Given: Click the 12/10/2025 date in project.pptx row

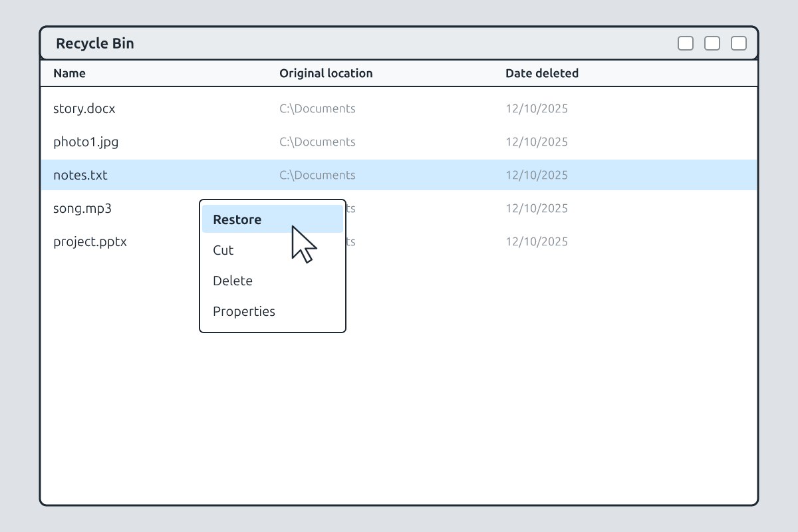Looking at the screenshot, I should (537, 241).
